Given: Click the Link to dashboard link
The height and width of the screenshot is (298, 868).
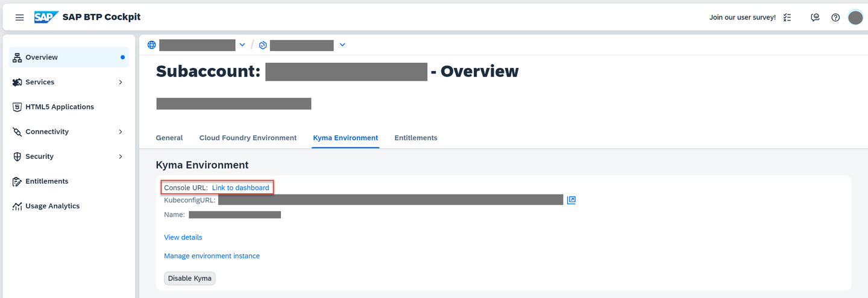Looking at the screenshot, I should point(241,188).
